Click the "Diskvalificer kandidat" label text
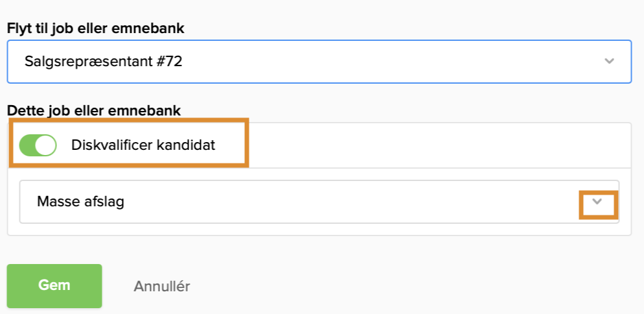Screen dimensions: 644x314 [143, 145]
